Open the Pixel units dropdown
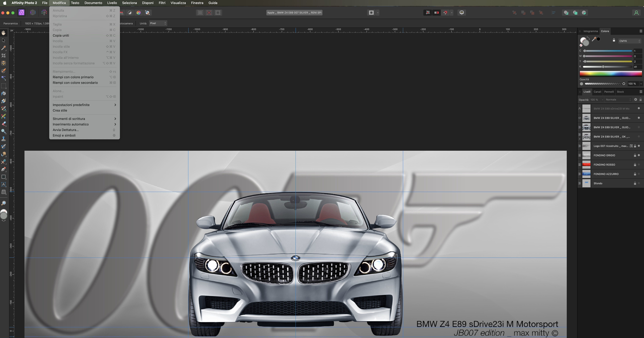Image resolution: width=644 pixels, height=338 pixels. pos(158,23)
